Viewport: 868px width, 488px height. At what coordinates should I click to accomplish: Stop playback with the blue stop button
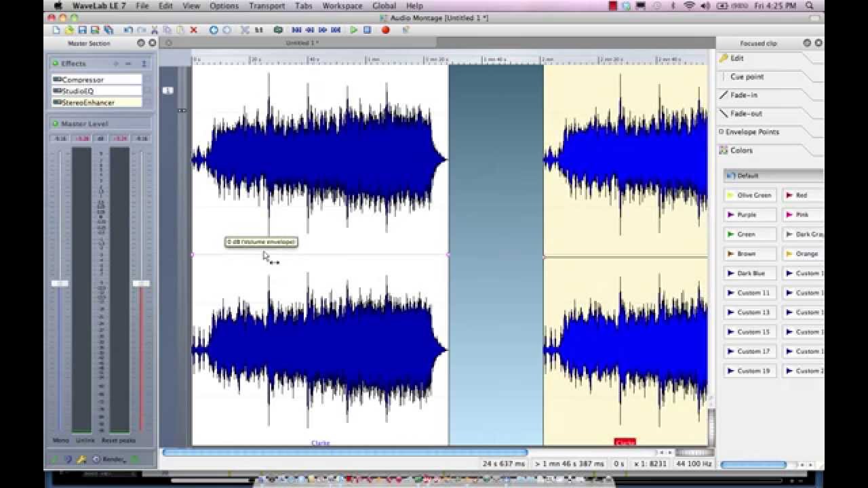tap(367, 30)
